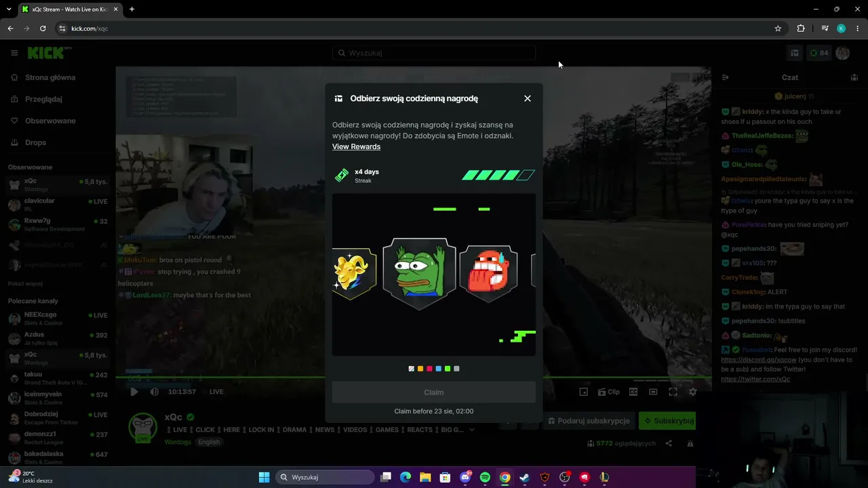Image resolution: width=868 pixels, height=488 pixels.
Task: Open the Windows Start menu
Action: (264, 477)
